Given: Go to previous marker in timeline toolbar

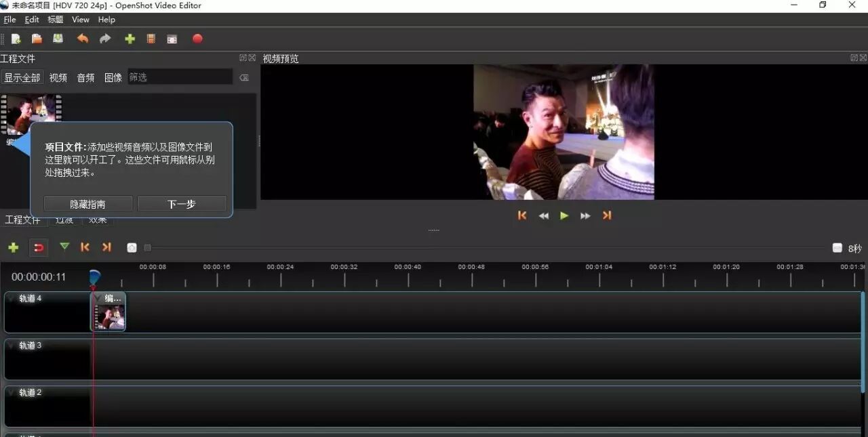Looking at the screenshot, I should pyautogui.click(x=85, y=247).
